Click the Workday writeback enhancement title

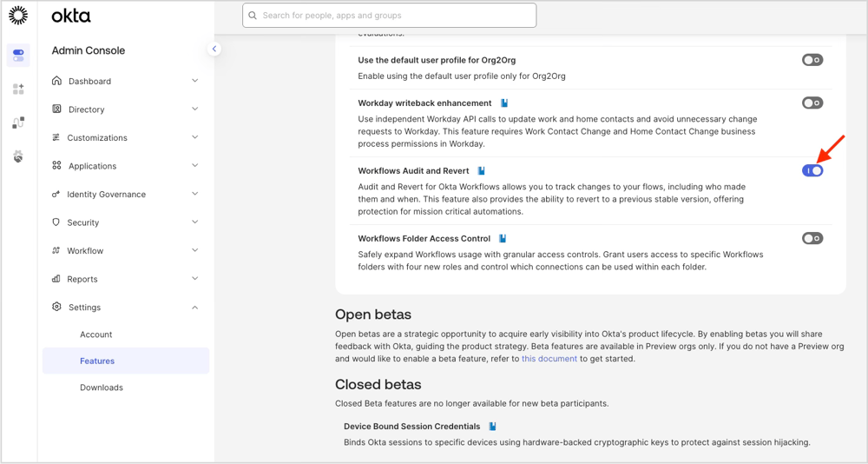click(x=424, y=103)
